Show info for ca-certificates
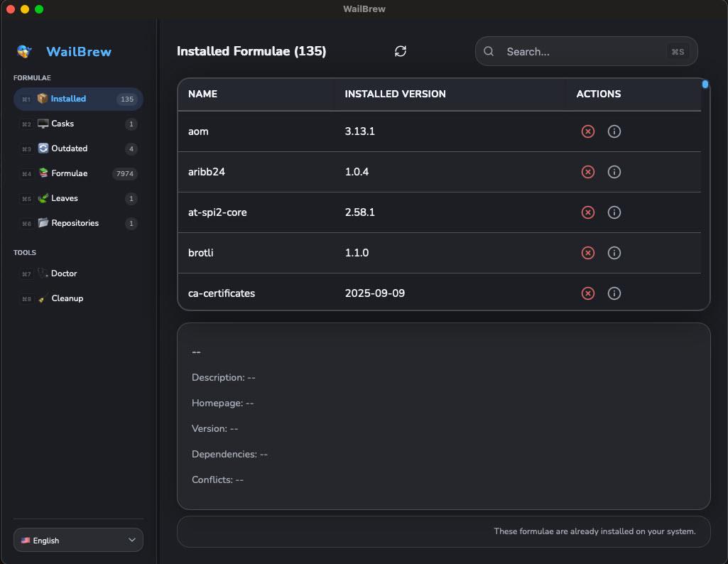Viewport: 728px width, 564px height. coord(614,293)
